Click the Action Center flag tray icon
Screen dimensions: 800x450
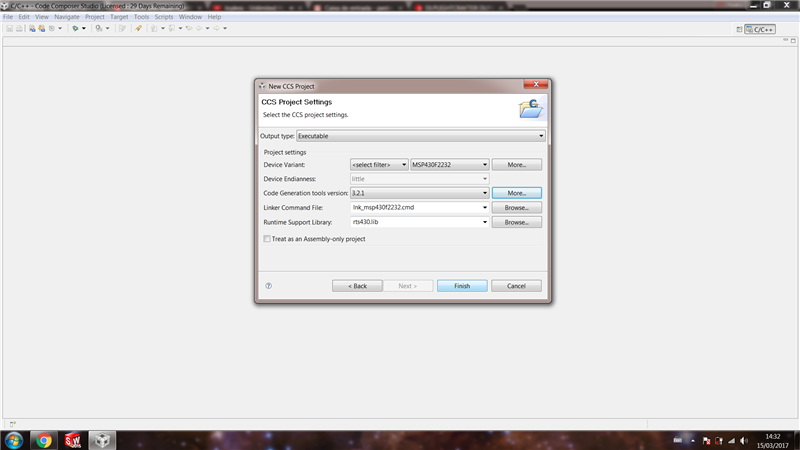coord(706,440)
